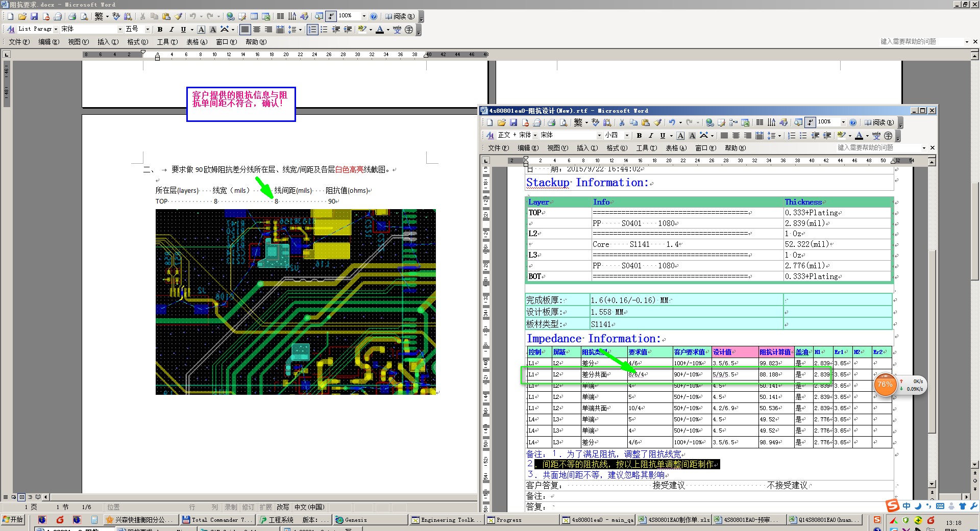This screenshot has width=980, height=531.
Task: Toggle numbered list in left Word toolbar
Action: point(312,30)
